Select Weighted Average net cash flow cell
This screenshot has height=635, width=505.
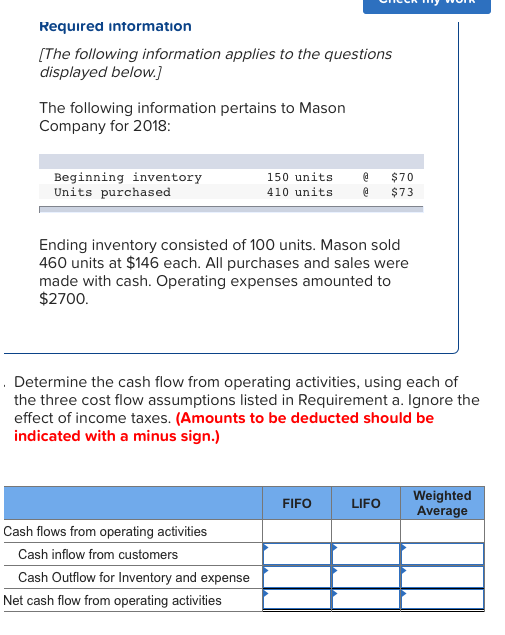pyautogui.click(x=442, y=599)
